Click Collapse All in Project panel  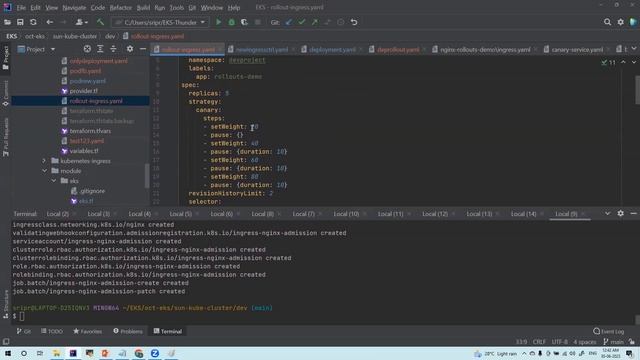coord(113,49)
